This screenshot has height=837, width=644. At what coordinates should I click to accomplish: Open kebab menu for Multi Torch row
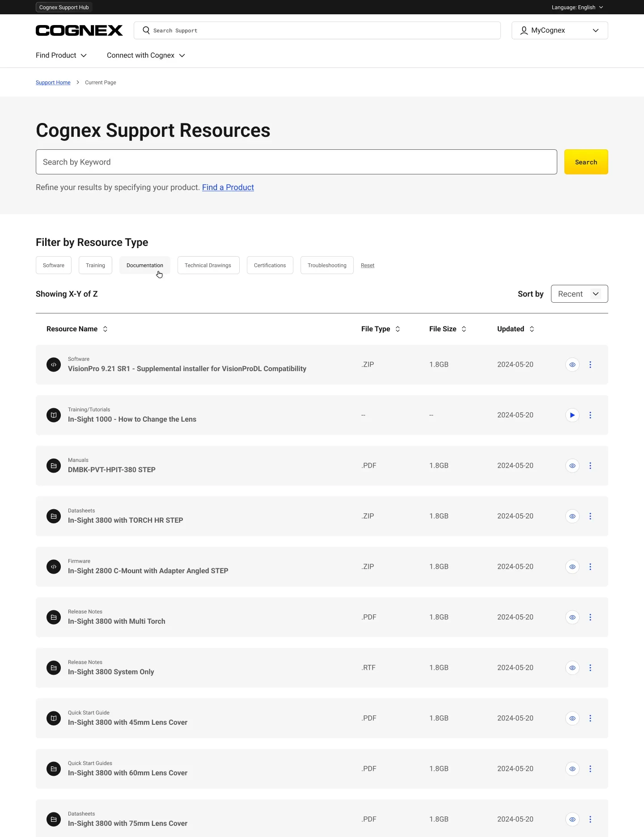click(x=590, y=617)
